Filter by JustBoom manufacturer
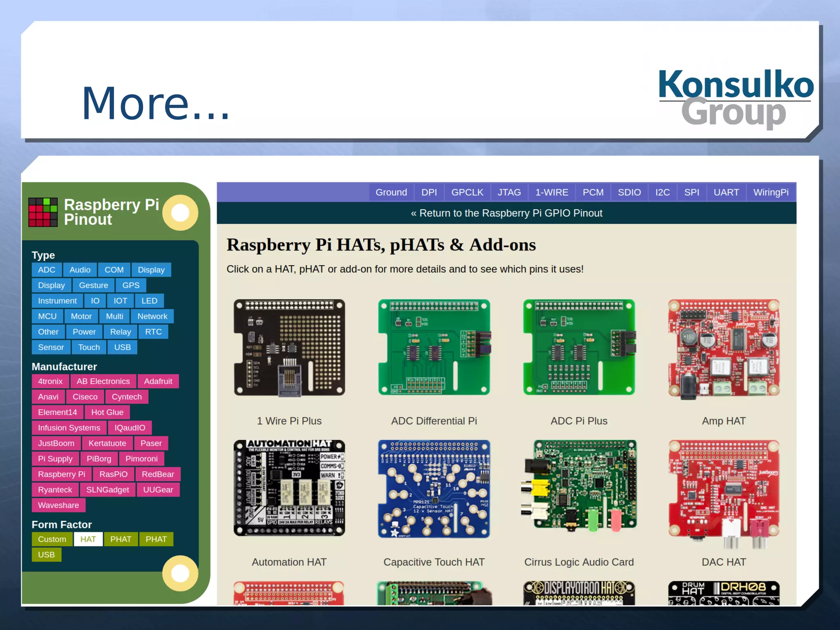Screen dimensions: 840x630 coord(56,443)
